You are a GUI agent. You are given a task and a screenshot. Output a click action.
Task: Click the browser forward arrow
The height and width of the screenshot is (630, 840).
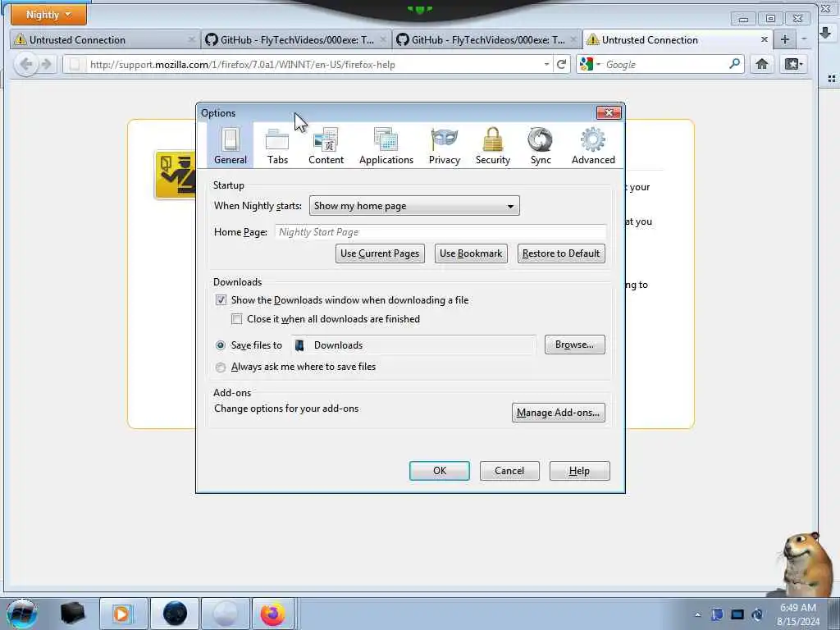click(47, 65)
